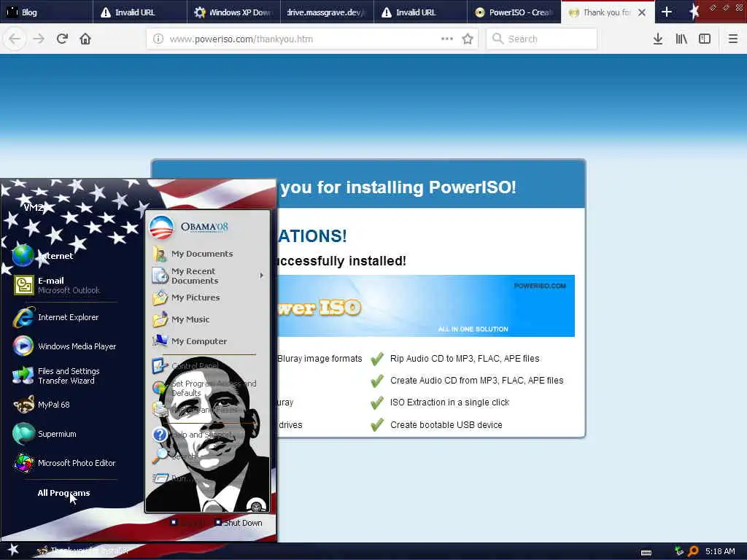Click the Log Off button

[189, 523]
